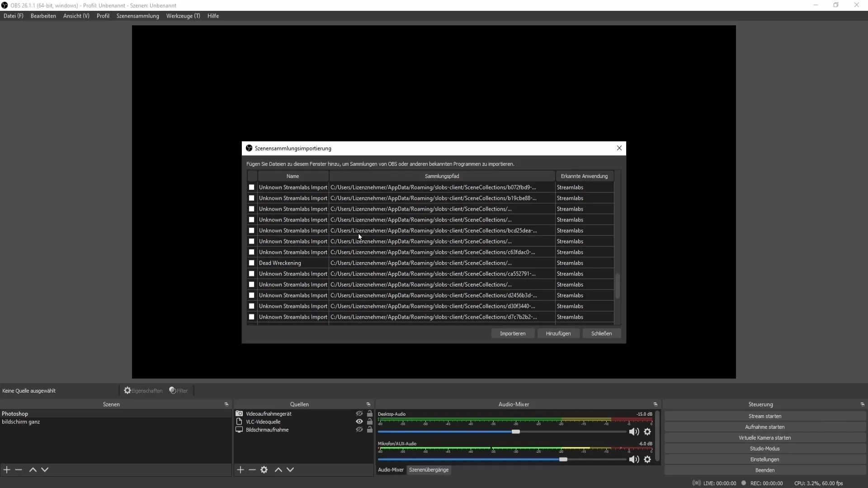868x488 pixels.
Task: Check the ca552791 Streamlabs import row
Action: coord(252,274)
